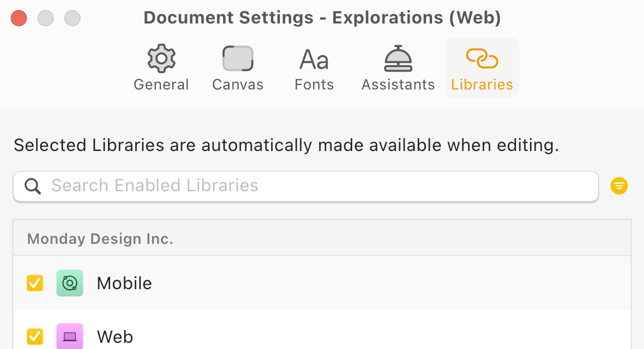This screenshot has width=644, height=349.
Task: Open the Assistants bell icon
Action: (x=398, y=59)
